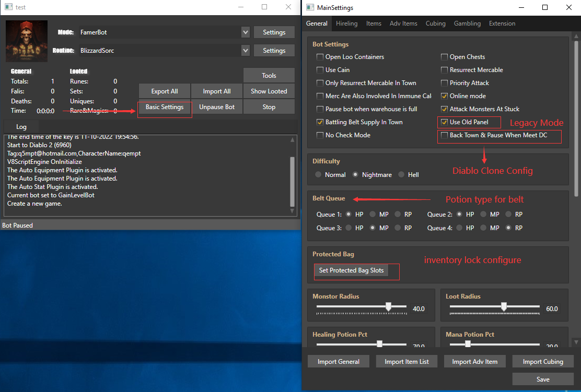581x392 pixels.
Task: Click the Import General button
Action: click(338, 362)
